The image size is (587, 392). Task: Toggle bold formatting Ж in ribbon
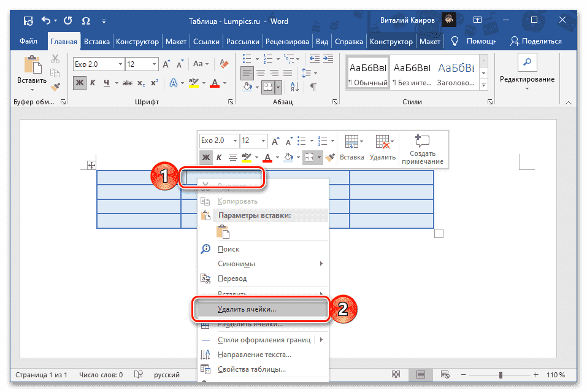pos(79,83)
